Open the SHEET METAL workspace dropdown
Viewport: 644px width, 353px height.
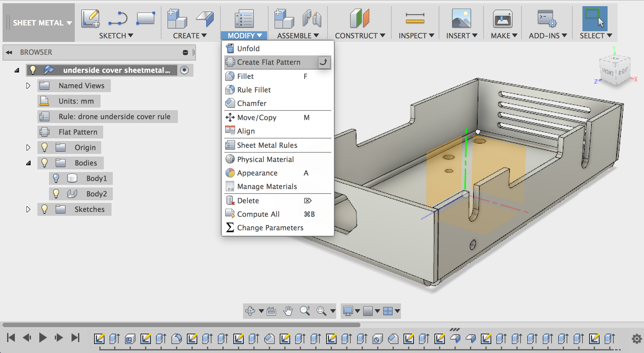click(42, 23)
